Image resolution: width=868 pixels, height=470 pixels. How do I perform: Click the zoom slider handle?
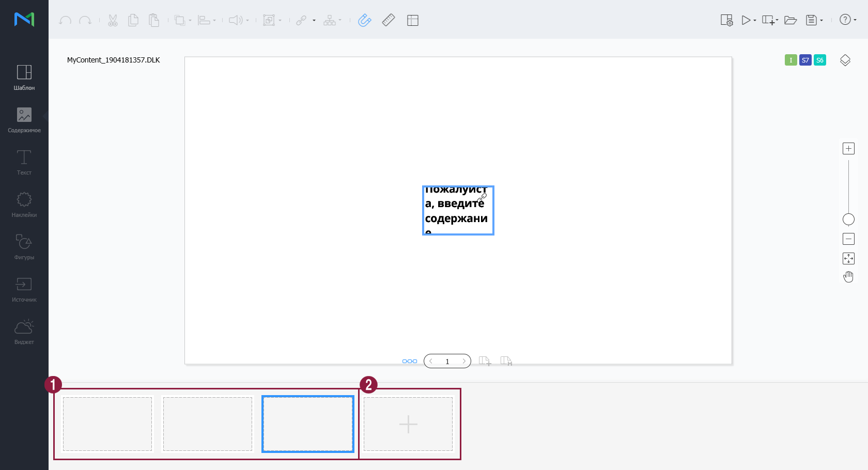(848, 220)
